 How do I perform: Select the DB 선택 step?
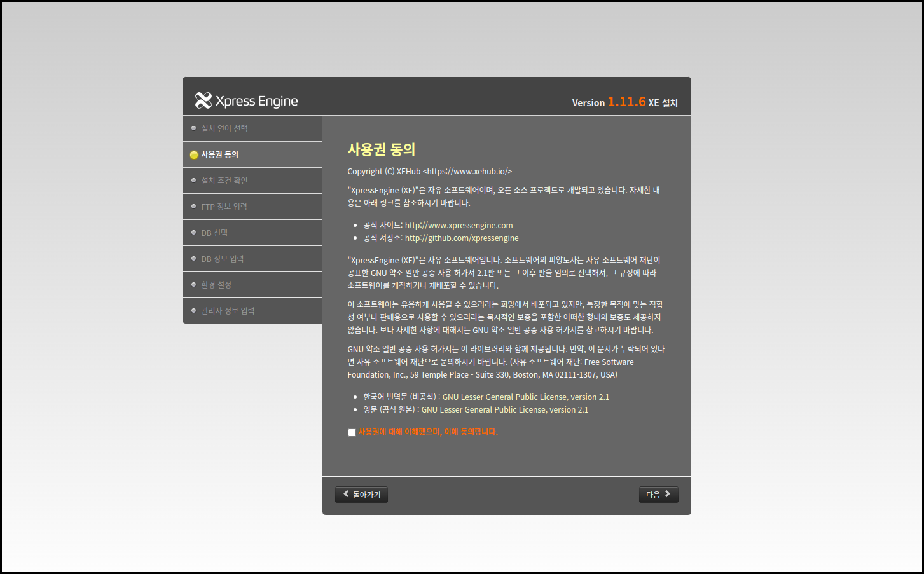tap(252, 233)
